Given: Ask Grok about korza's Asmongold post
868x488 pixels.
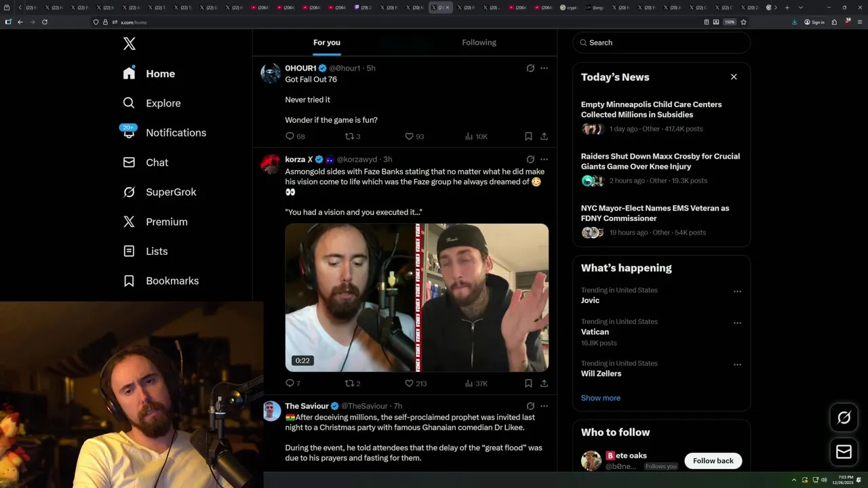Looking at the screenshot, I should coord(530,159).
